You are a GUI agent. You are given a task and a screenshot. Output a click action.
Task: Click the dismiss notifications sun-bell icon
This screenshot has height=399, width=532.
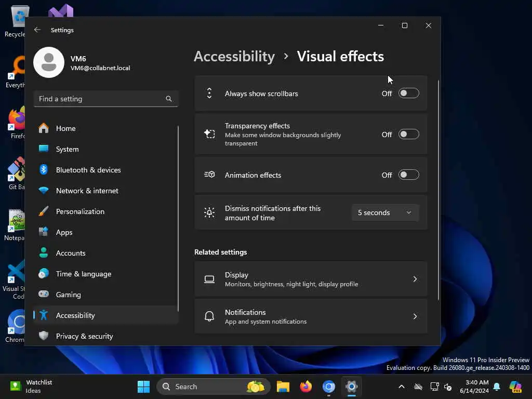[x=209, y=212]
